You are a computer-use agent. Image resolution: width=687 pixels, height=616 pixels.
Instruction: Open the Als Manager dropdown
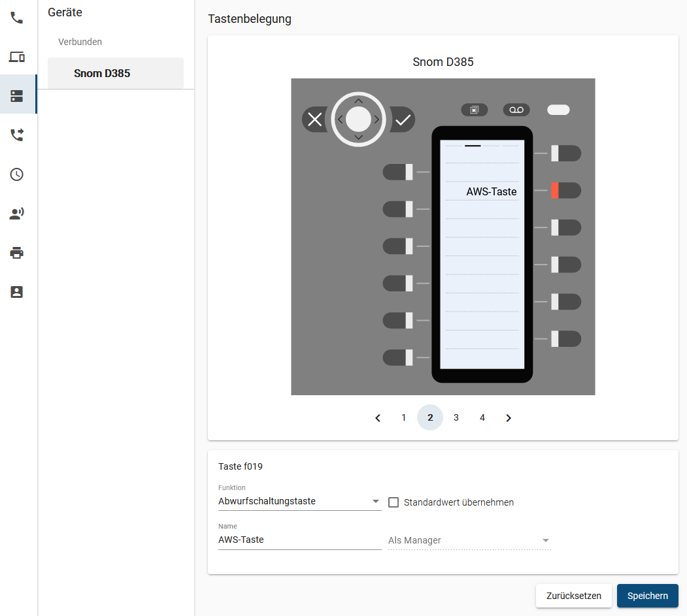[469, 540]
